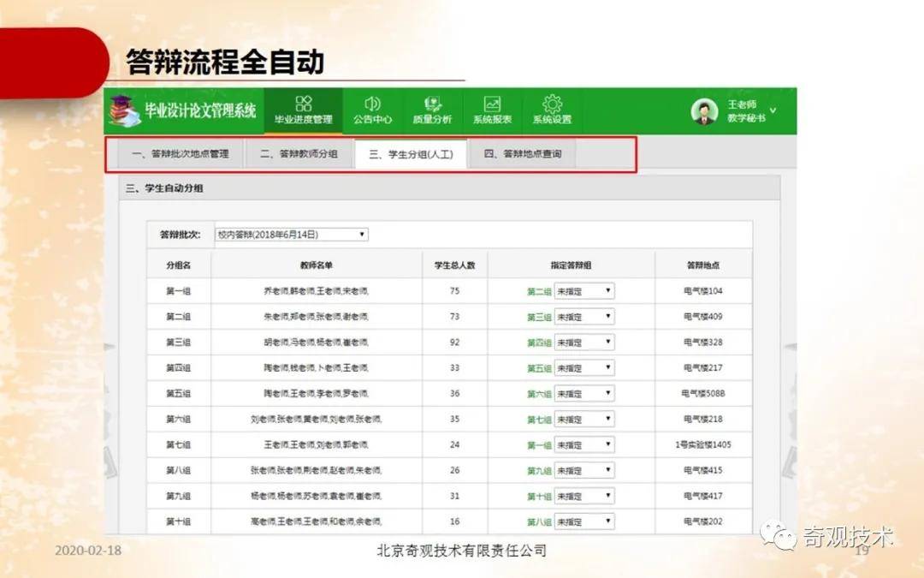The height and width of the screenshot is (578, 924).
Task: Open the 质量分析 icon
Action: (432, 104)
